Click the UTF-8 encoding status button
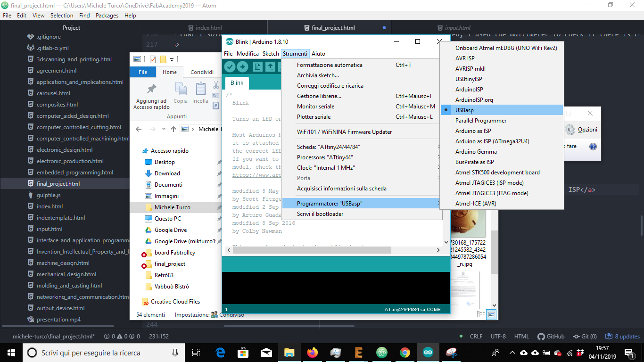The width and height of the screenshot is (644, 362). tap(498, 337)
